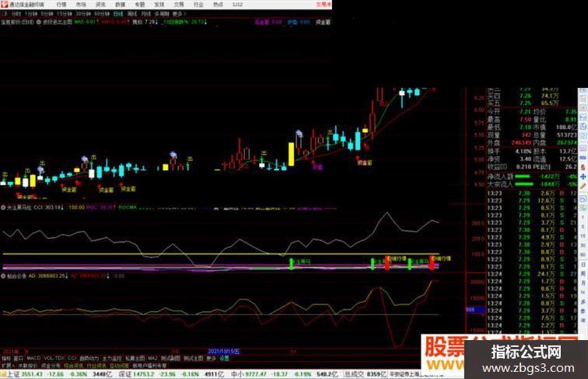This screenshot has width=588, height=379.
Task: Switch chart to 分时 period
Action: pos(16,14)
